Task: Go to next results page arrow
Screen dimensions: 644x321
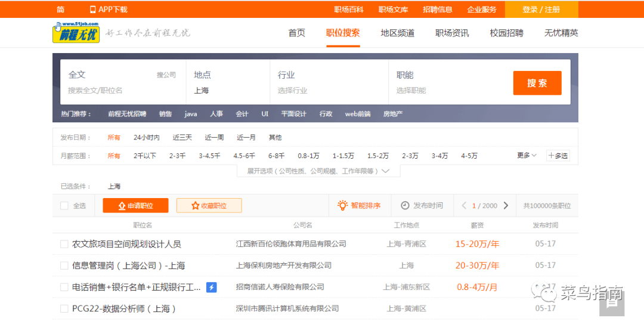Action: [506, 205]
